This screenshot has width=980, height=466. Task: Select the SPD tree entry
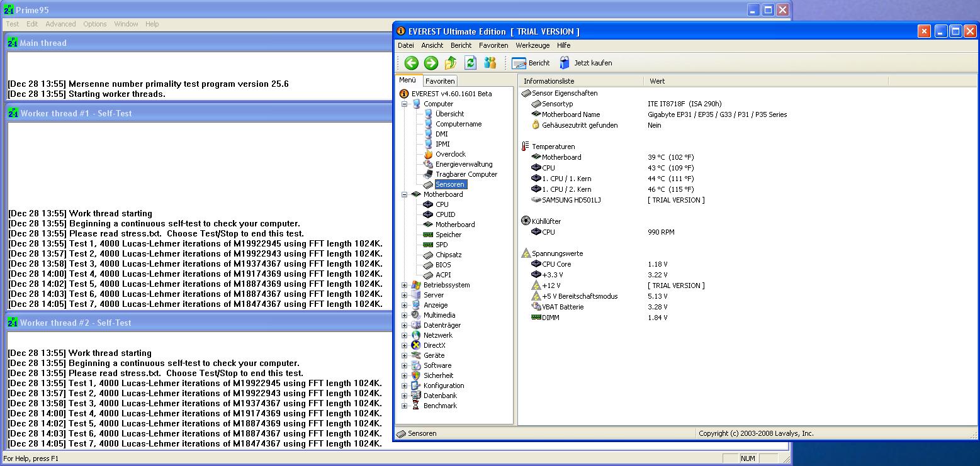coord(442,245)
